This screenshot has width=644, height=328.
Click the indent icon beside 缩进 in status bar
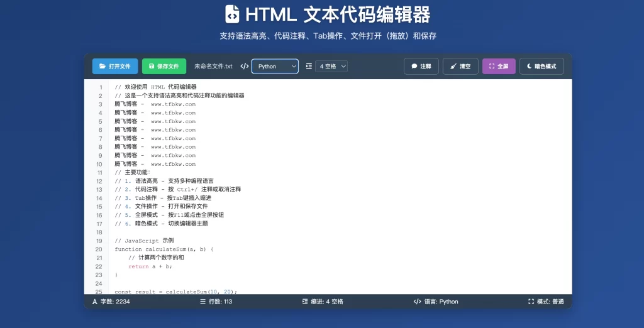click(x=305, y=302)
